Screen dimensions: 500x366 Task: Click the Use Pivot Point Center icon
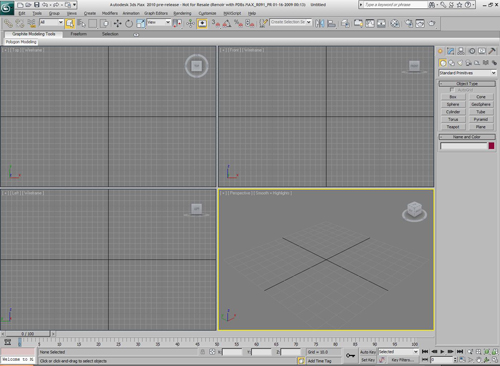(177, 23)
